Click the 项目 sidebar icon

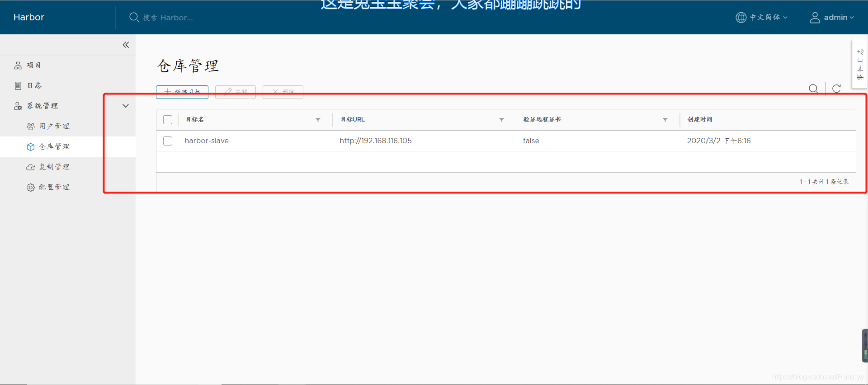pyautogui.click(x=18, y=66)
